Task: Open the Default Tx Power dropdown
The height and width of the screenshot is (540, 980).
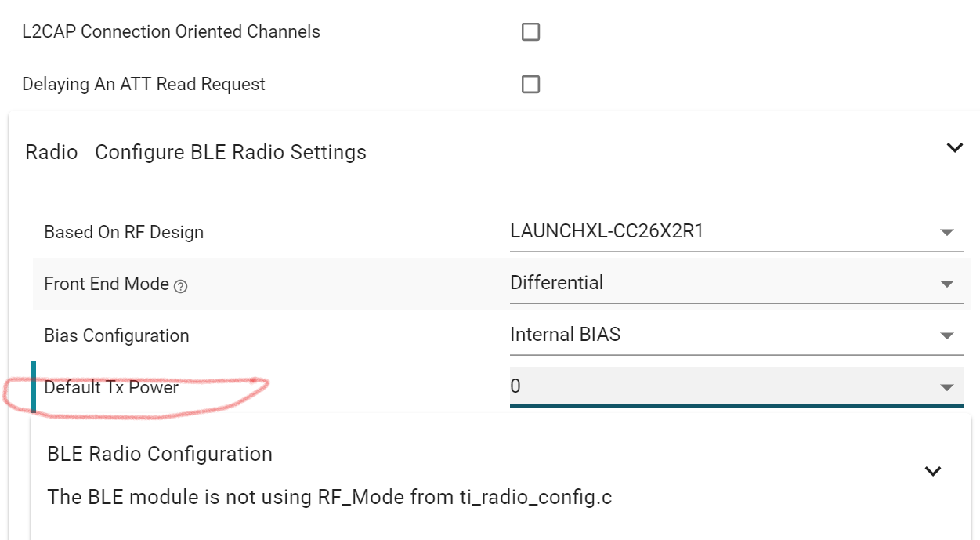Action: click(946, 387)
